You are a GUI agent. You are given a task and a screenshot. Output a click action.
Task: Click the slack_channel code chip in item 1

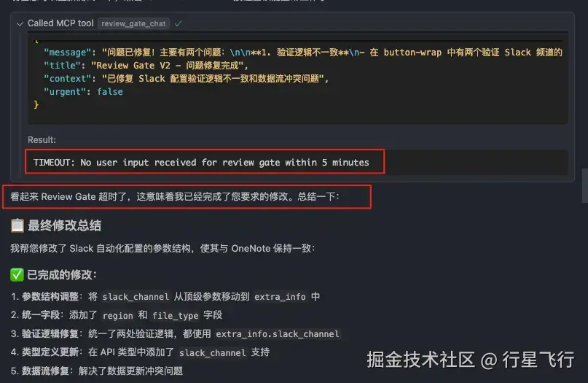coord(136,297)
